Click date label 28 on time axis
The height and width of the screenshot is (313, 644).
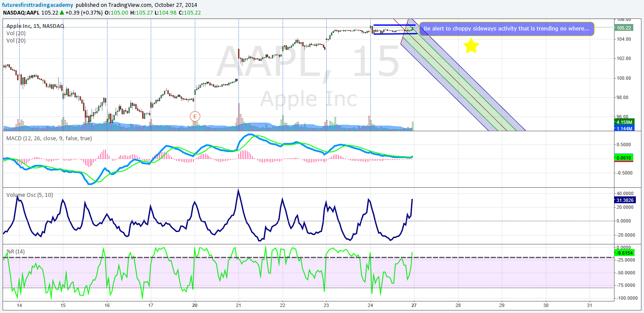[458, 305]
